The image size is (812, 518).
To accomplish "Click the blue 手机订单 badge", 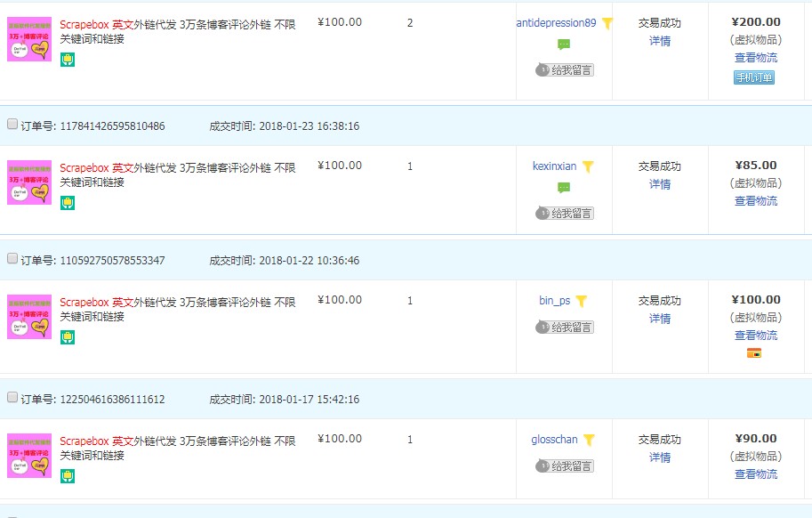I will point(755,77).
